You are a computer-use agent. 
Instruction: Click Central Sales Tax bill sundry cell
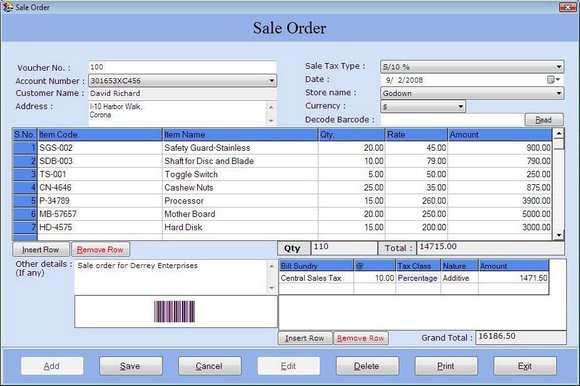pos(316,278)
